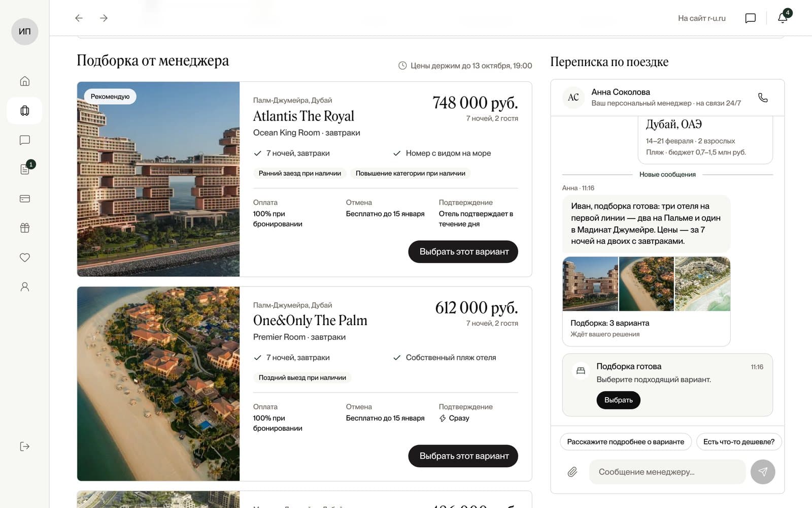The width and height of the screenshot is (812, 508).
Task: Go back with the left arrow
Action: point(79,18)
